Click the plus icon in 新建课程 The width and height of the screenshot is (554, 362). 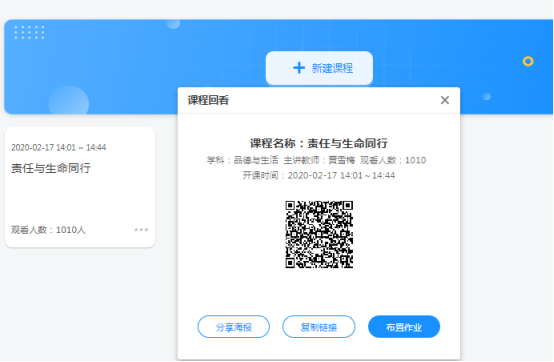[x=299, y=68]
